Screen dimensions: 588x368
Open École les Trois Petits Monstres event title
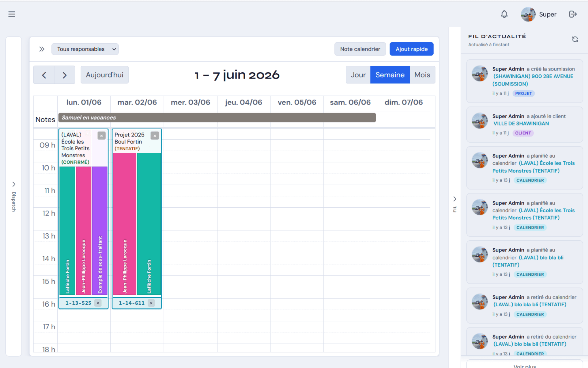(75, 145)
